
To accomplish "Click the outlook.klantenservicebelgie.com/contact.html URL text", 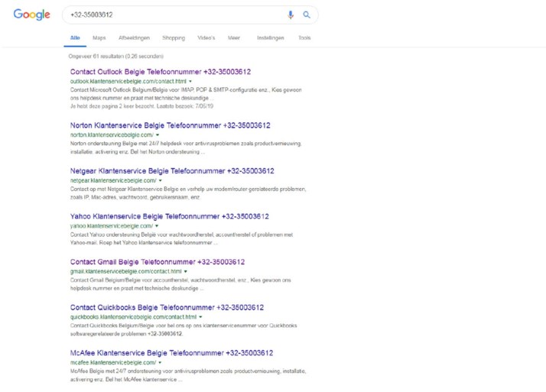I will tap(128, 82).
